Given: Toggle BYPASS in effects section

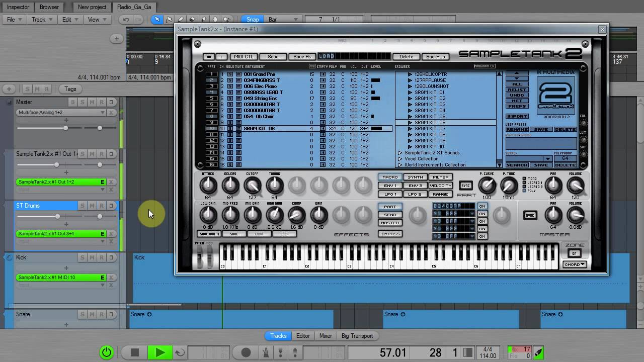Looking at the screenshot, I should pyautogui.click(x=390, y=234).
